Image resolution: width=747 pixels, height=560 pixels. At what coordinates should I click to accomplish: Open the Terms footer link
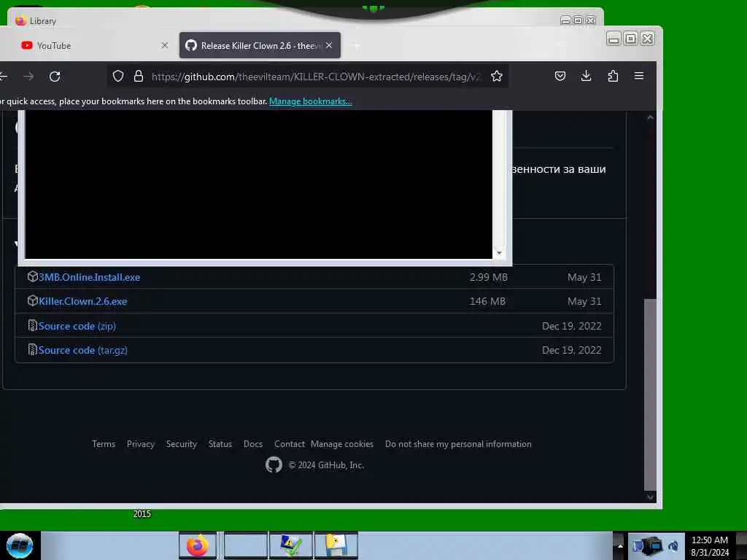click(x=104, y=444)
